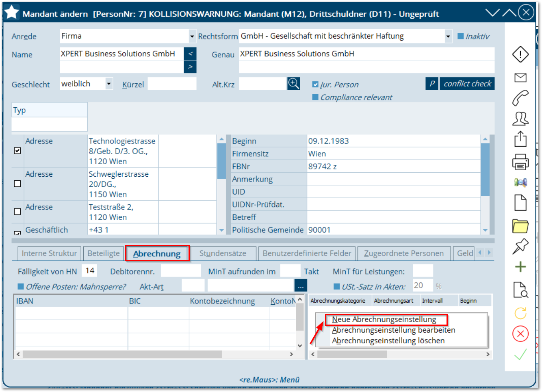Toggle Compliance relevant checkbox
Image resolution: width=542 pixels, height=392 pixels.
click(315, 97)
